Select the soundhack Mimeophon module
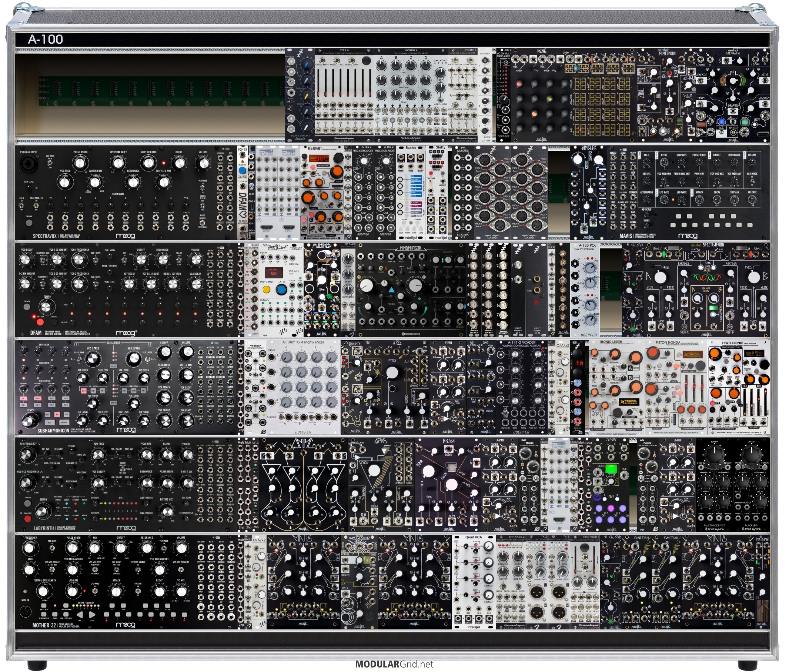789x672 pixels. point(667,95)
